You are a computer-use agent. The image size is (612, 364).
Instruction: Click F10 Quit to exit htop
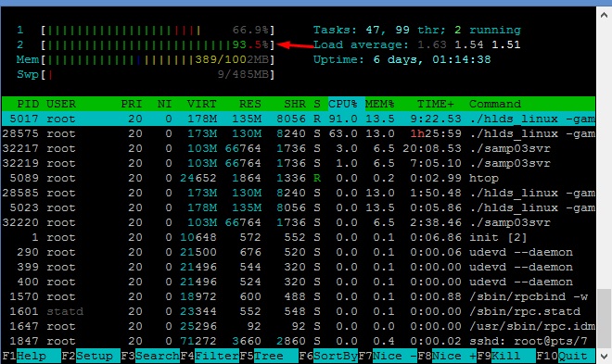pyautogui.click(x=566, y=356)
